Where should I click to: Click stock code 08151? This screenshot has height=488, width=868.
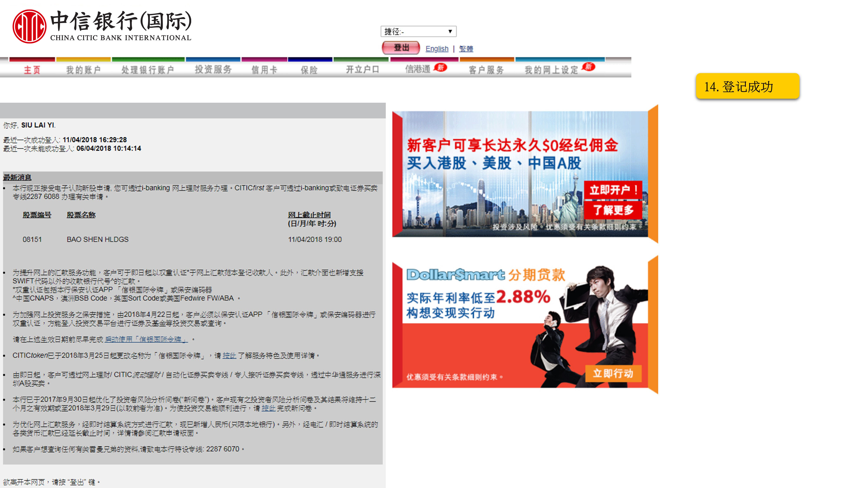click(32, 239)
